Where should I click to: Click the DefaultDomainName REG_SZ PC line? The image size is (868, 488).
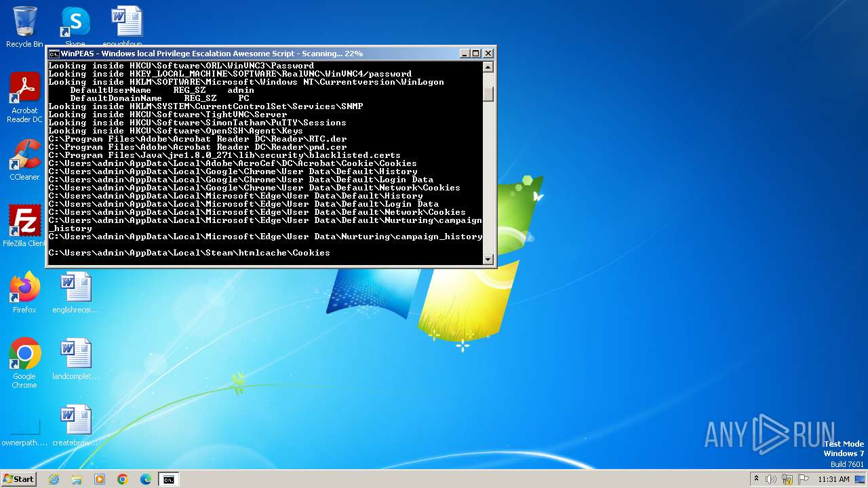pos(159,98)
